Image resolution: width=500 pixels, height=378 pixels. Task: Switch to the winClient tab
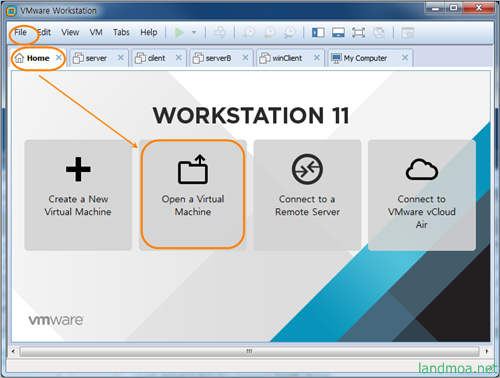(x=287, y=58)
